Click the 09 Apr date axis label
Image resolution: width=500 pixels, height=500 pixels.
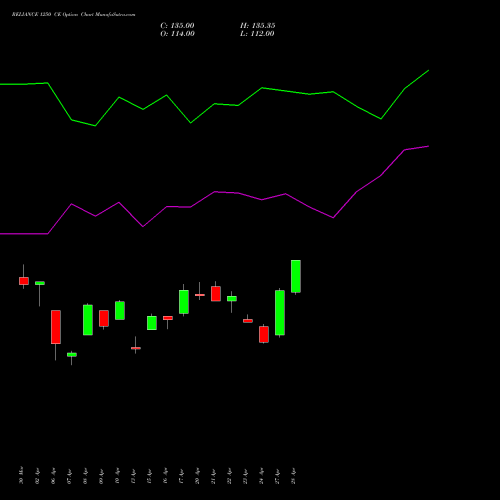pyautogui.click(x=101, y=476)
